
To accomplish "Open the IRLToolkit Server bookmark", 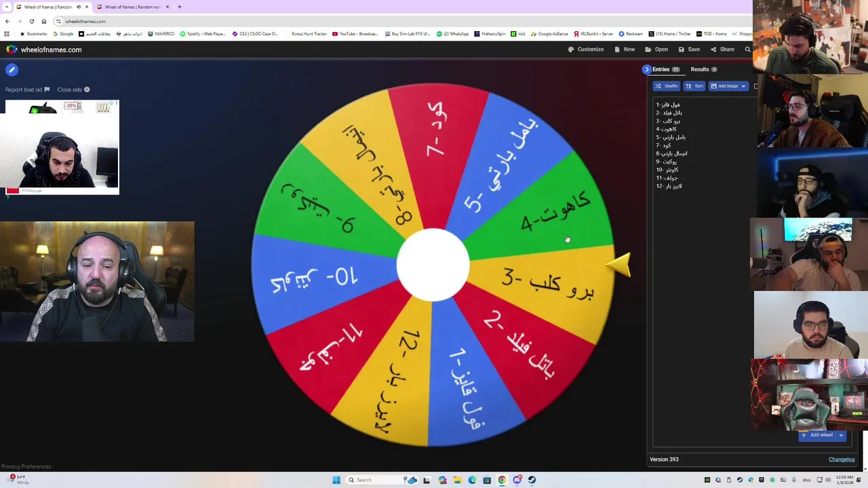I will [x=593, y=34].
